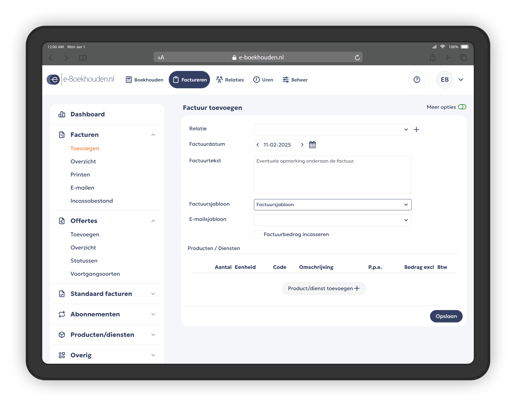Toggle the Meer opties switch
Screen dimensions: 516x406
(462, 107)
